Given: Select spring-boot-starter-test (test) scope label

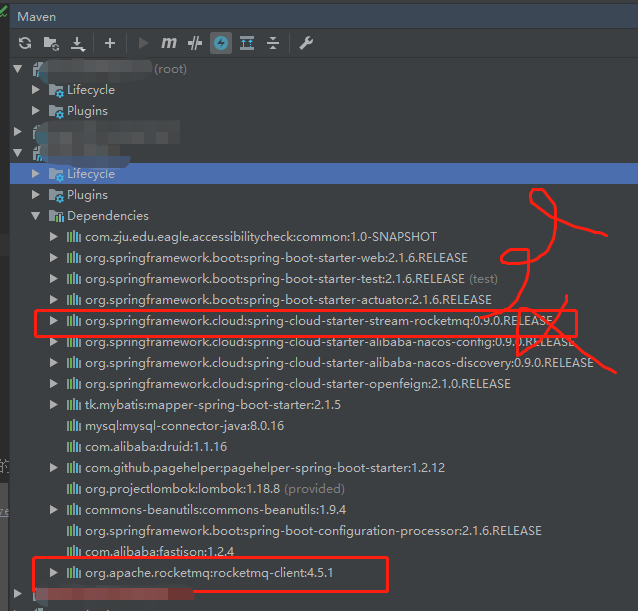Looking at the screenshot, I should click(x=483, y=279).
